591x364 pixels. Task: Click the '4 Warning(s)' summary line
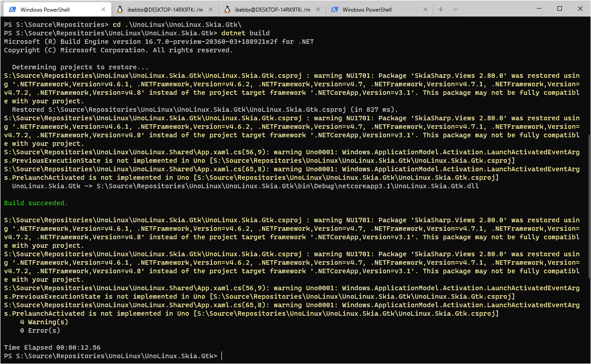coord(44,322)
